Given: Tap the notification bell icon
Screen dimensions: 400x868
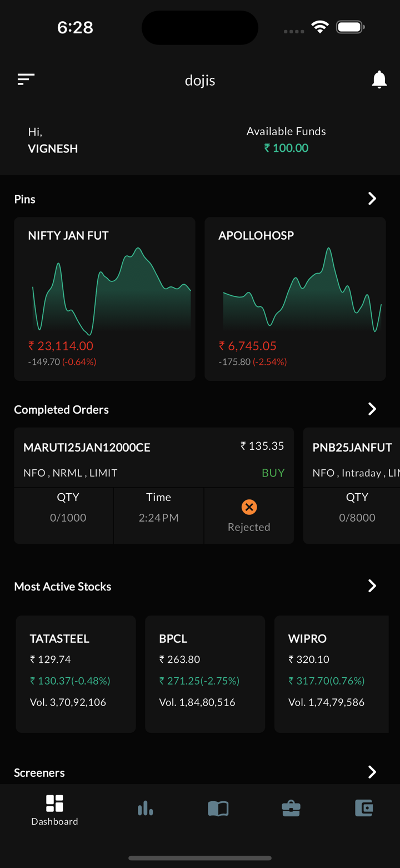Looking at the screenshot, I should pyautogui.click(x=379, y=80).
